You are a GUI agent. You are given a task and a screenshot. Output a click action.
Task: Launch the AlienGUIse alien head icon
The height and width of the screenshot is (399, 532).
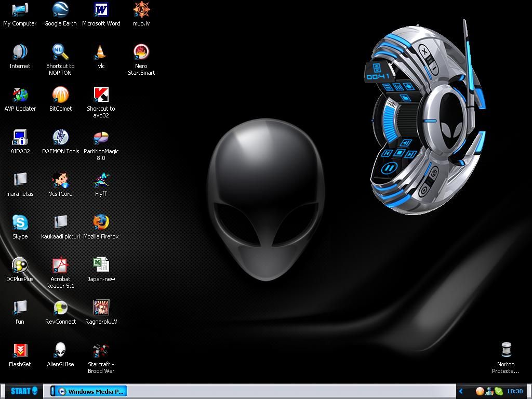click(x=60, y=355)
